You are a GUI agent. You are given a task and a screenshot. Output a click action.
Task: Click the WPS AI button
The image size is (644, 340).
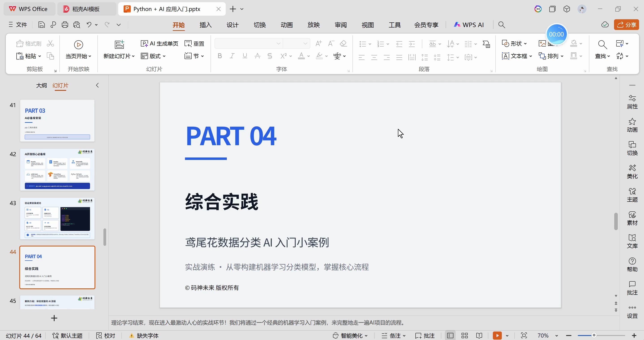469,25
